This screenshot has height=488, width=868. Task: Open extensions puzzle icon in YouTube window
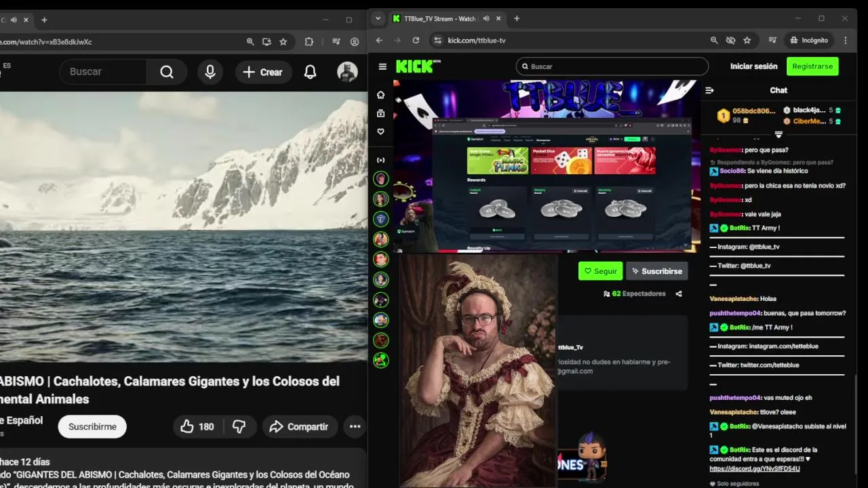[x=309, y=41]
